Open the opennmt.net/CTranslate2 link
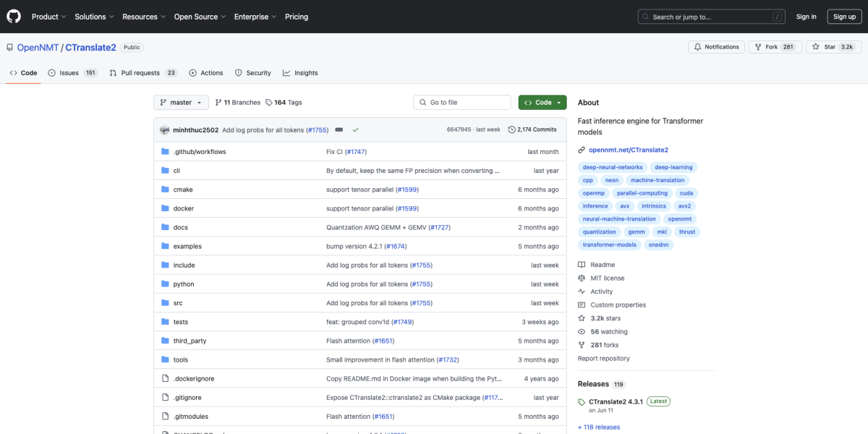The height and width of the screenshot is (434, 868). (x=628, y=150)
